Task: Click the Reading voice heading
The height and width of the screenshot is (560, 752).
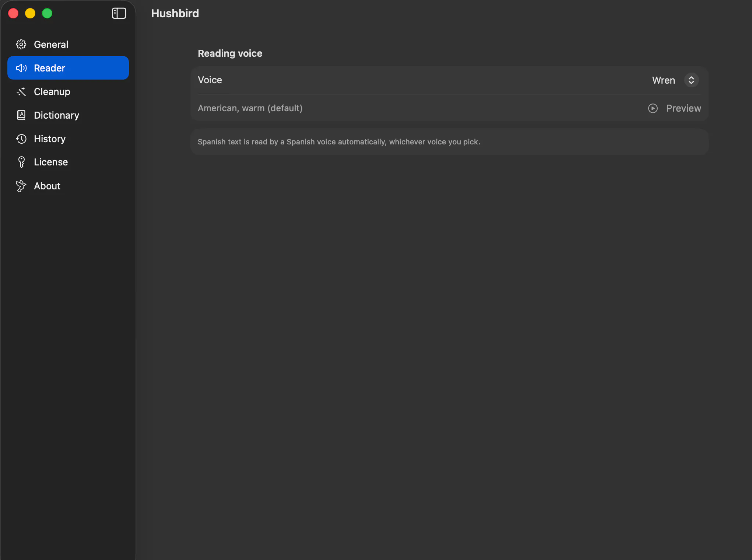Action: [230, 53]
